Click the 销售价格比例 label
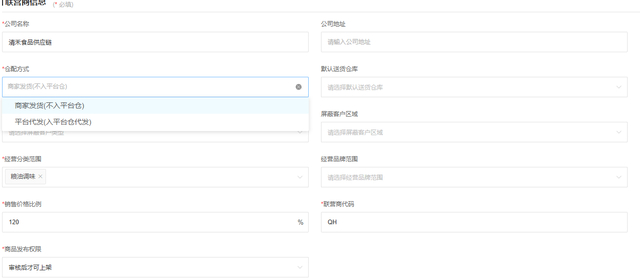644x279 pixels. point(23,204)
